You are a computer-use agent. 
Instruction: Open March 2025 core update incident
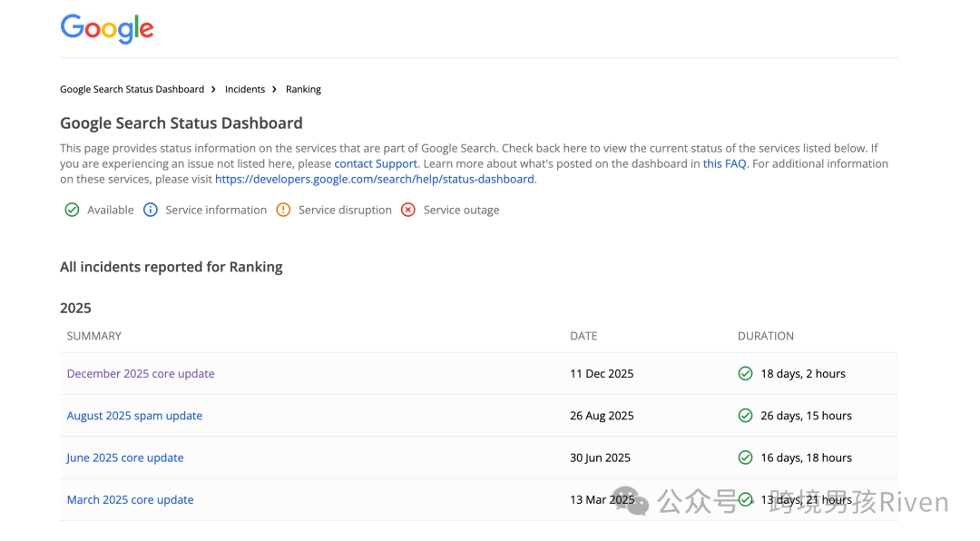point(130,500)
